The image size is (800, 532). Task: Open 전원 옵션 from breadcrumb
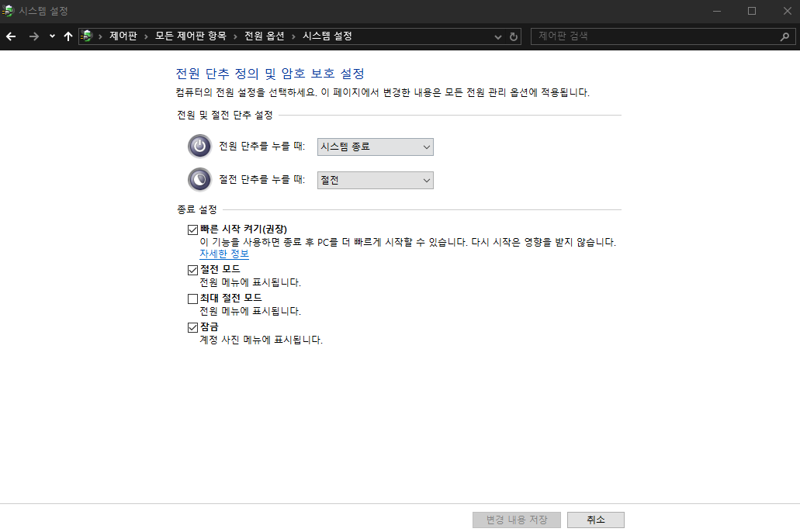point(265,36)
